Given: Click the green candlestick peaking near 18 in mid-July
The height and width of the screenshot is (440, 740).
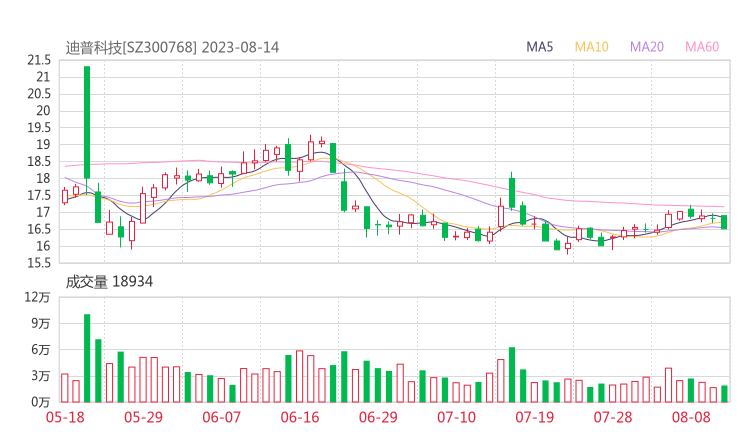Looking at the screenshot, I should click(512, 193).
